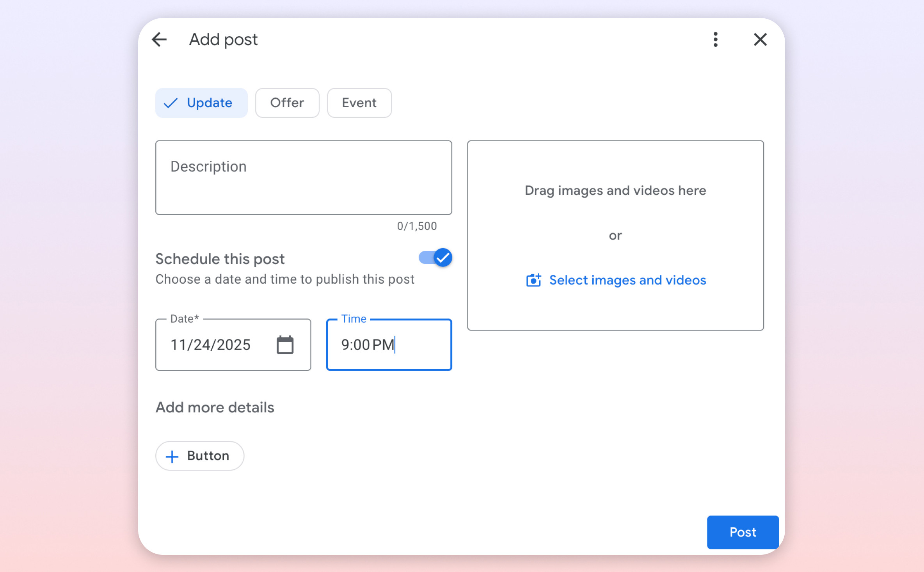Click the camera add-photo icon
The image size is (924, 572).
(533, 280)
